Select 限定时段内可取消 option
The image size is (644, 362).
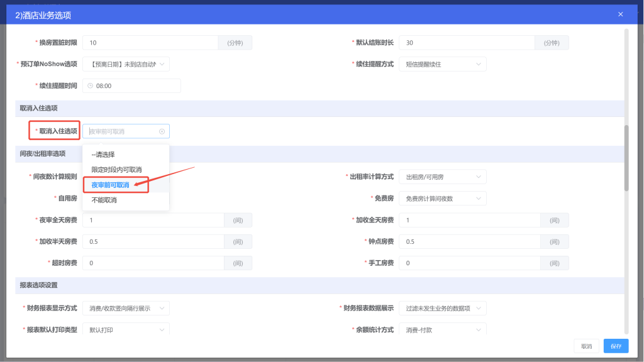coord(116,170)
